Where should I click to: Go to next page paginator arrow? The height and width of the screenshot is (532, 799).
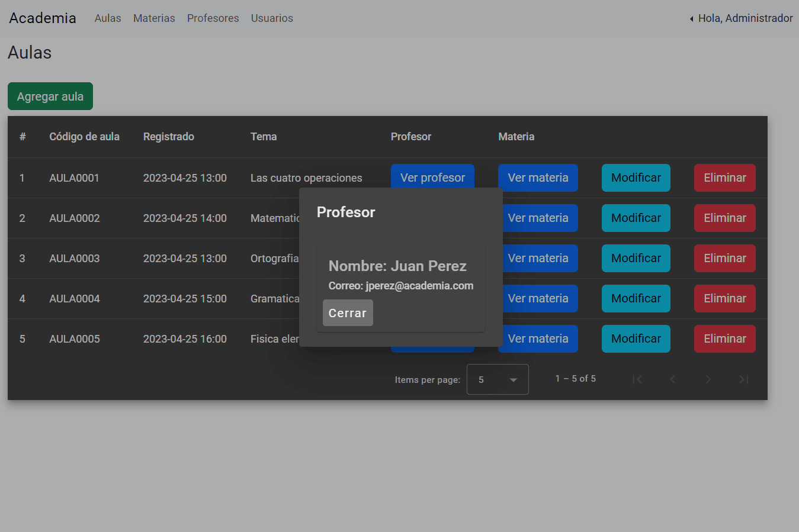(708, 379)
